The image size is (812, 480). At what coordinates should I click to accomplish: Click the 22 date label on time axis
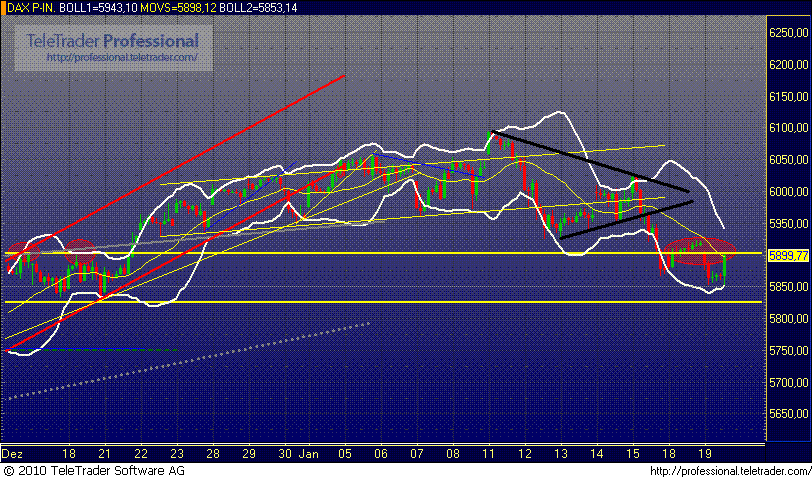(141, 454)
